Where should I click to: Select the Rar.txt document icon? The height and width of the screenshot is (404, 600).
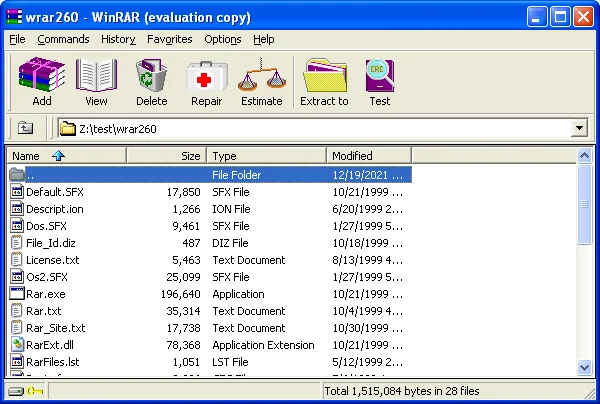[x=17, y=311]
